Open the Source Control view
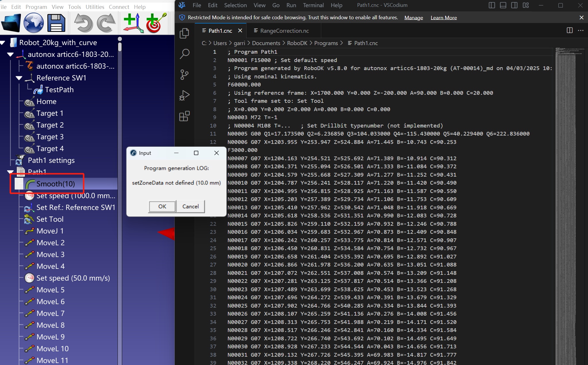 (184, 75)
